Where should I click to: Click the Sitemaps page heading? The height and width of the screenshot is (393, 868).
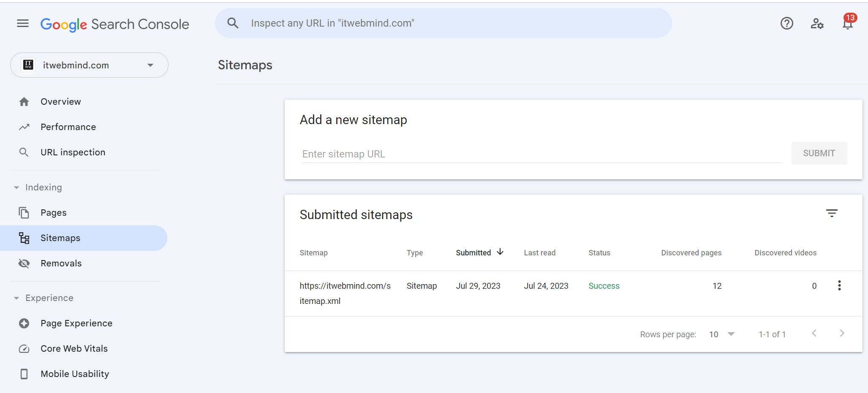pyautogui.click(x=245, y=65)
